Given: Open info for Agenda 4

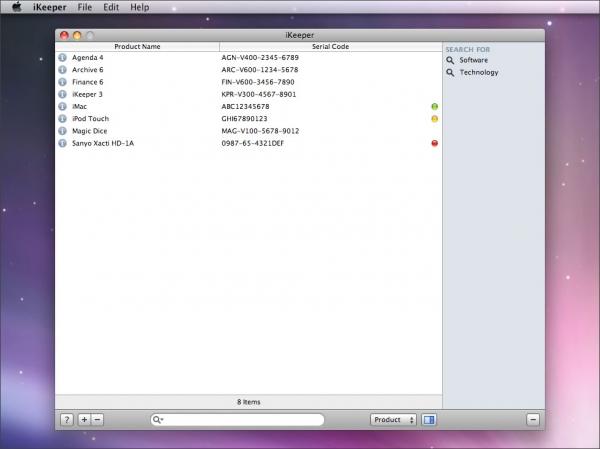Looking at the screenshot, I should pyautogui.click(x=62, y=57).
